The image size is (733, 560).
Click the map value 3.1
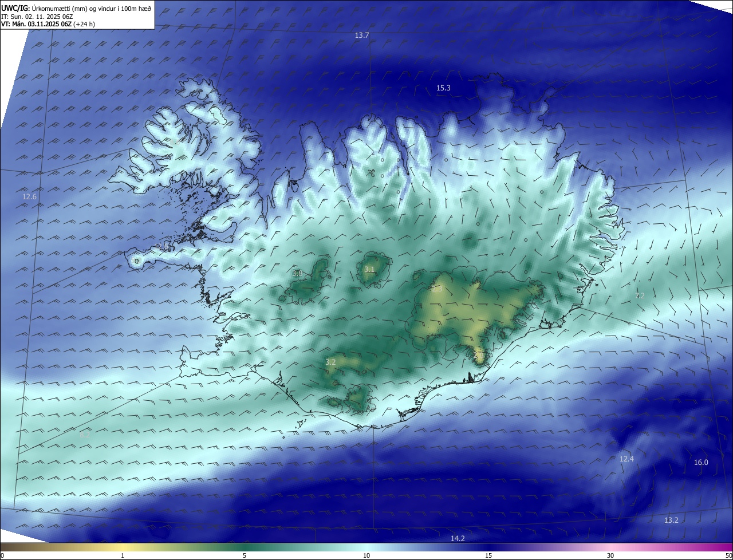pos(369,269)
